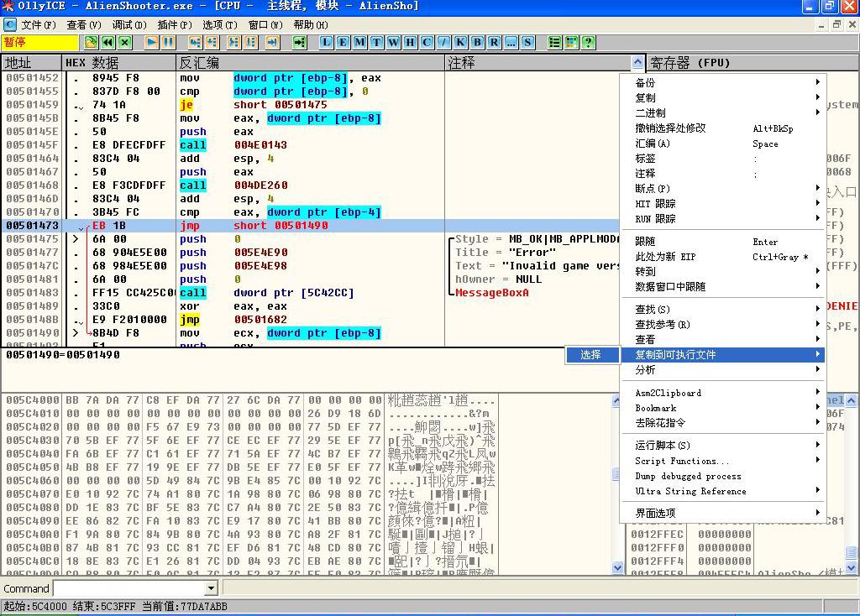Screen dimensions: 860x616
Task: Open the Handles H button
Action: [410, 42]
